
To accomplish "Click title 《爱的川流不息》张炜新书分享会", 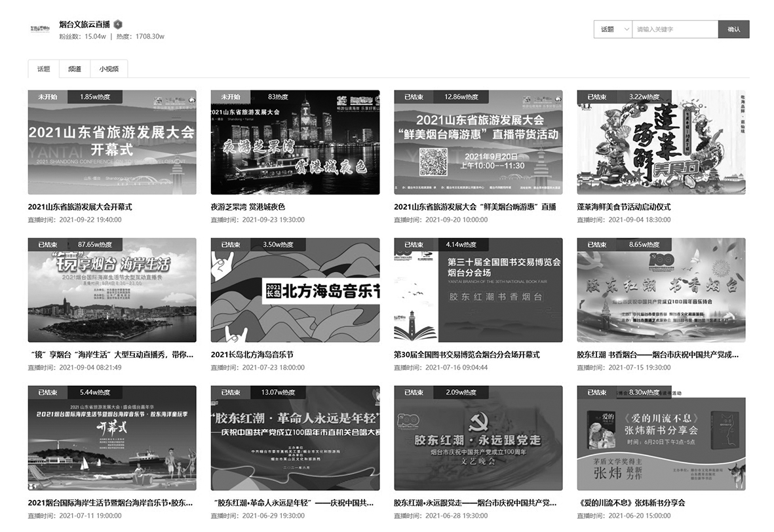I will pos(630,503).
